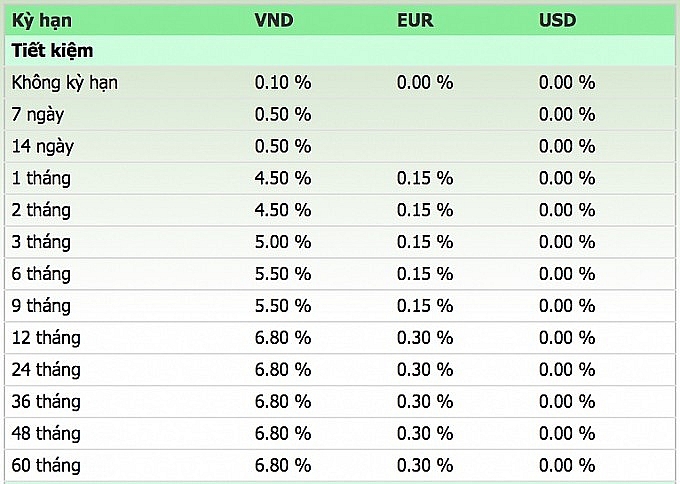Image resolution: width=680 pixels, height=484 pixels.
Task: Click USD rate for 7 ngày
Action: tap(567, 114)
